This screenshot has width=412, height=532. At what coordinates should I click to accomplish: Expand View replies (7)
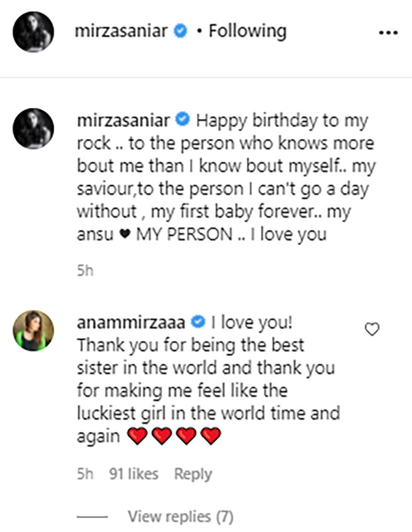(180, 517)
